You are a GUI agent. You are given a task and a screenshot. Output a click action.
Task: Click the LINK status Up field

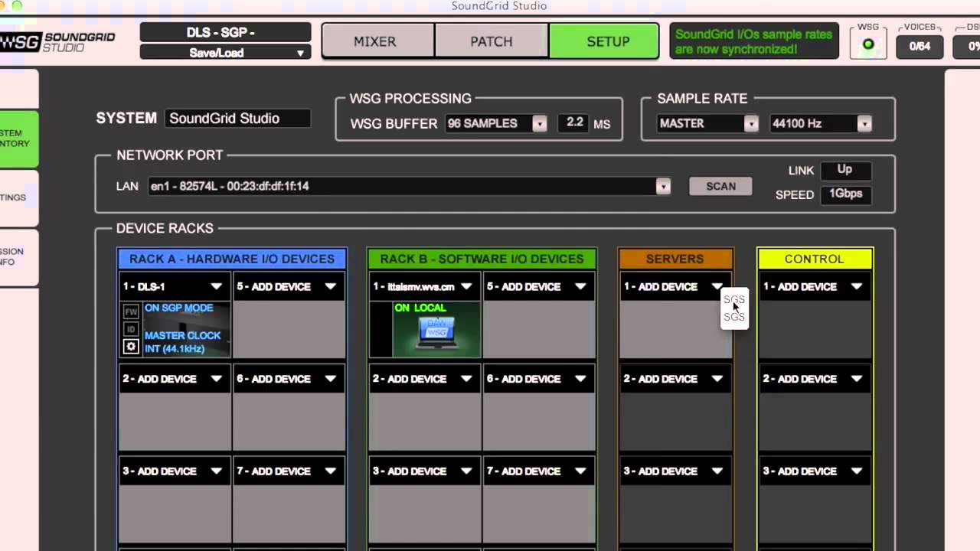[x=845, y=170]
